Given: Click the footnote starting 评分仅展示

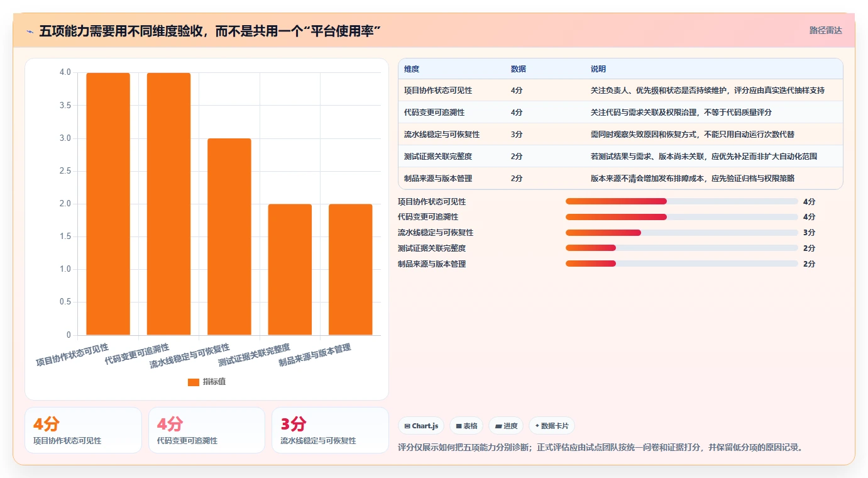Looking at the screenshot, I should [x=601, y=448].
